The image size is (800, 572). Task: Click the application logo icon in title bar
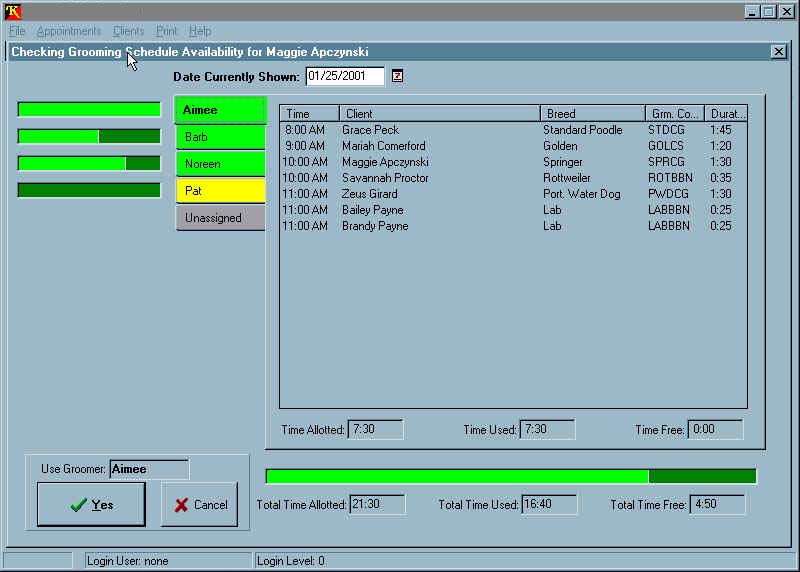click(13, 11)
